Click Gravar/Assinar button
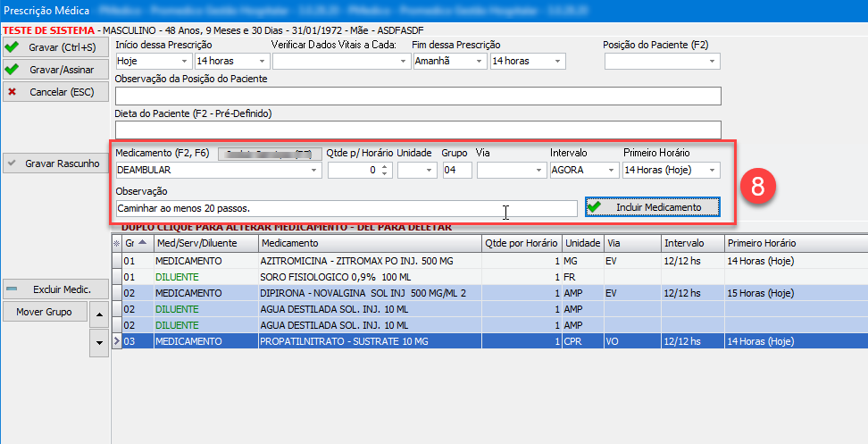868x444 pixels. click(55, 69)
